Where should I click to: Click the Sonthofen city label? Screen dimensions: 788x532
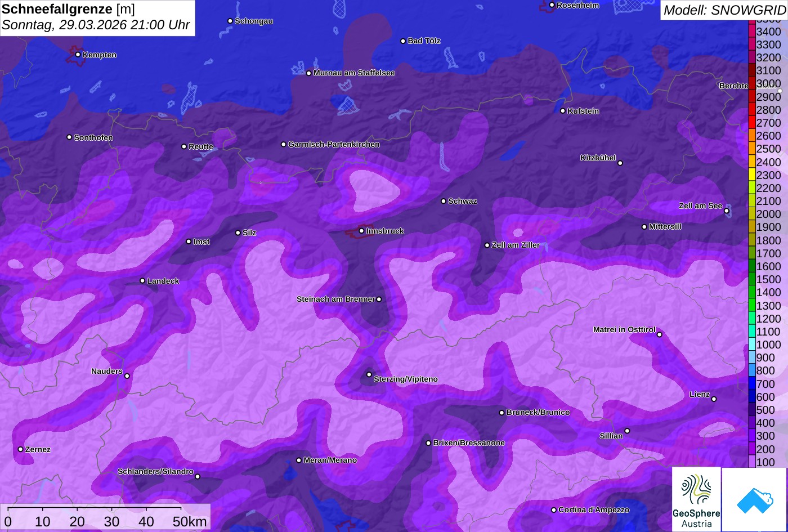click(93, 137)
